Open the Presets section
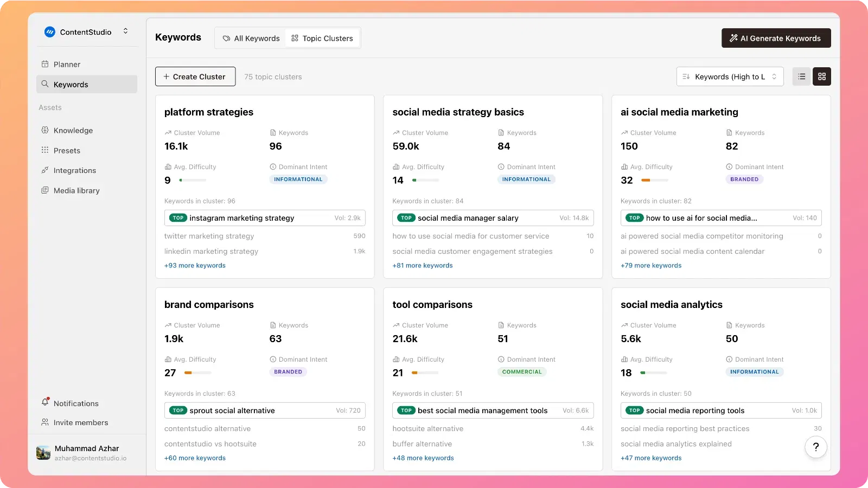The width and height of the screenshot is (868, 488). [x=67, y=150]
